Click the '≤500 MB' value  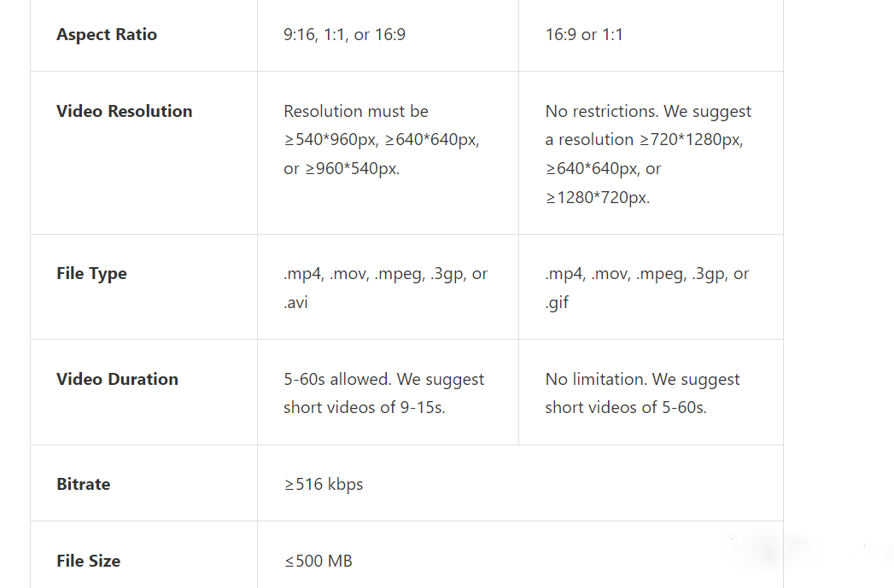[318, 561]
